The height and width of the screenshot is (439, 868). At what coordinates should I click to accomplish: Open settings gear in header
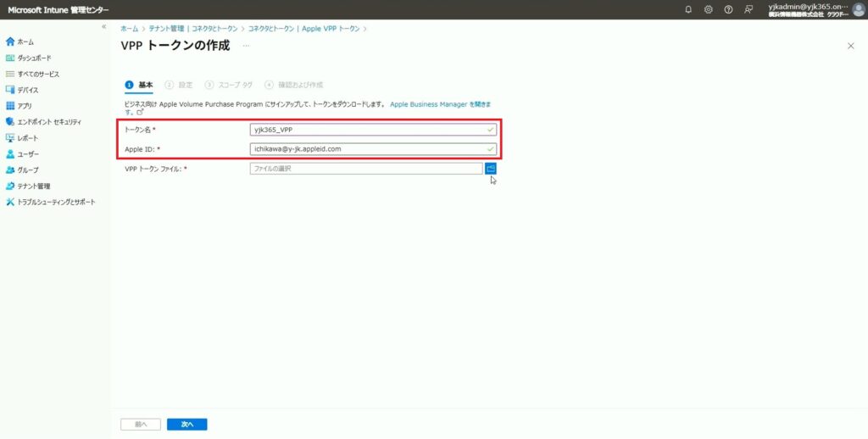[708, 9]
